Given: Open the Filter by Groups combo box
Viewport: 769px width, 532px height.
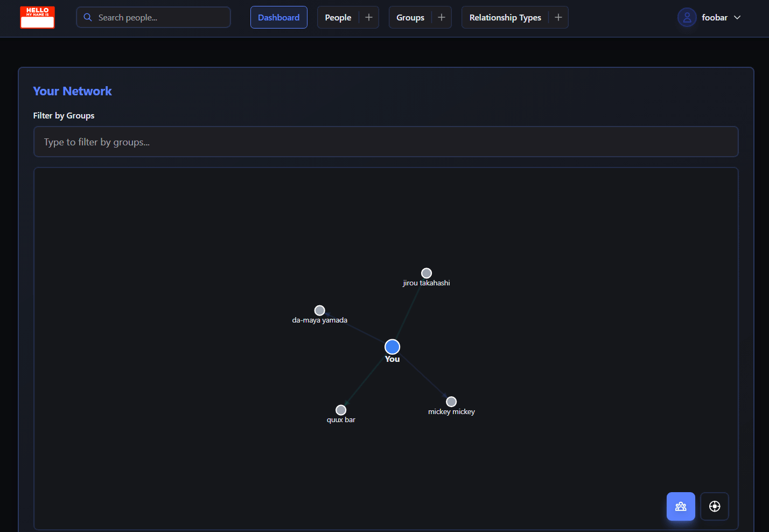Looking at the screenshot, I should [x=386, y=142].
